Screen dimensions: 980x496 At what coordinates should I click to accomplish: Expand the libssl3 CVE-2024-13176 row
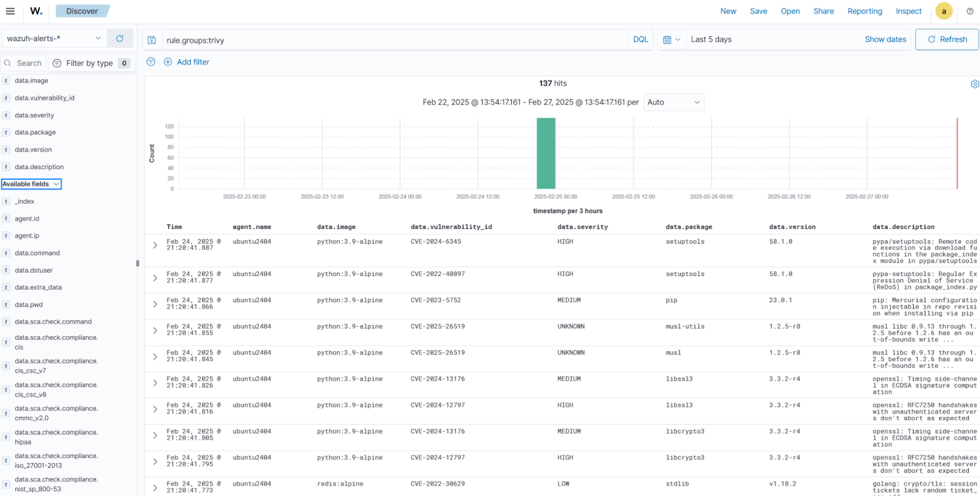point(155,383)
